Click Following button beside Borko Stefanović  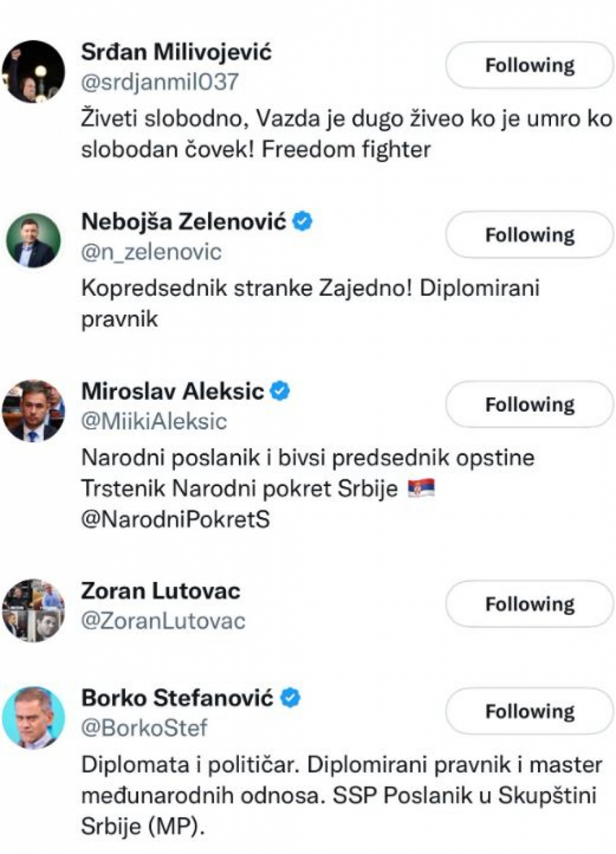tap(530, 712)
